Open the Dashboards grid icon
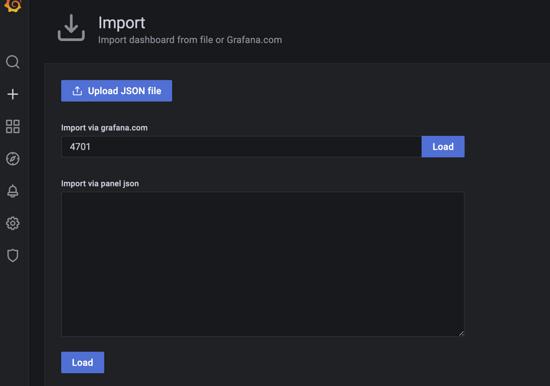The image size is (550, 386). click(13, 126)
